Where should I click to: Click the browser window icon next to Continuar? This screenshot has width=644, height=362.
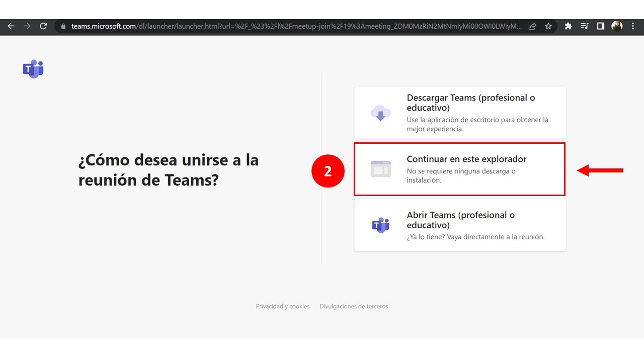coord(381,169)
